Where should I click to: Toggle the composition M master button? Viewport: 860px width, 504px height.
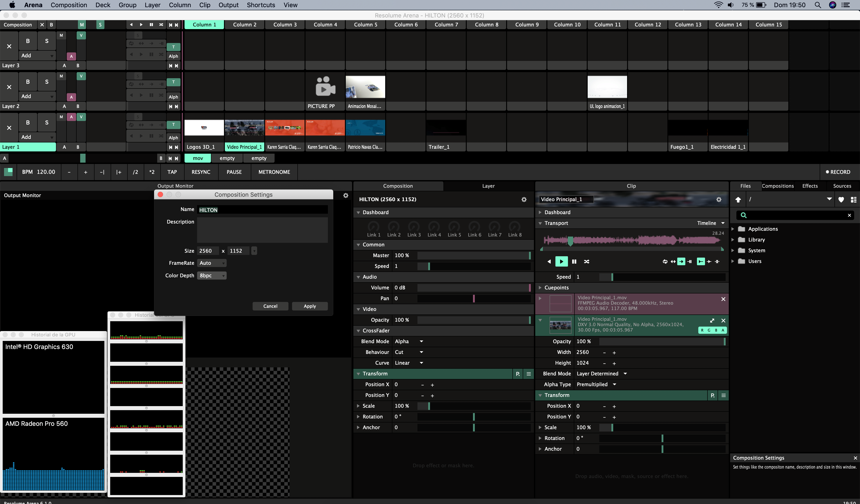point(82,25)
